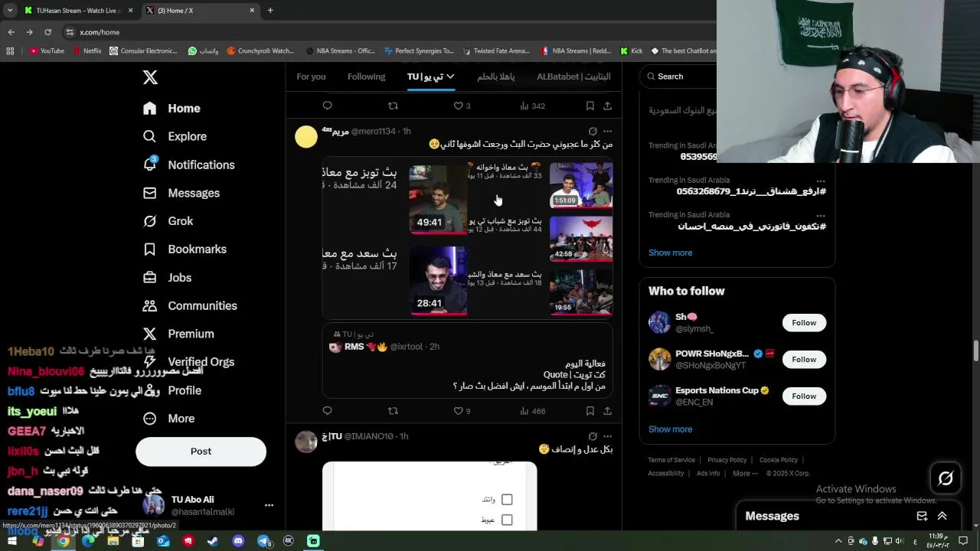Viewport: 980px width, 551px height.
Task: Open the Explore page
Action: pos(175,136)
